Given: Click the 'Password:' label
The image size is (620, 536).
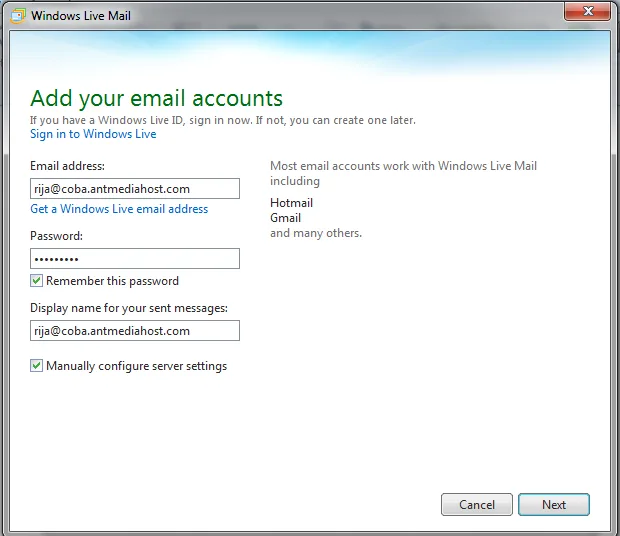Looking at the screenshot, I should coord(57,236).
